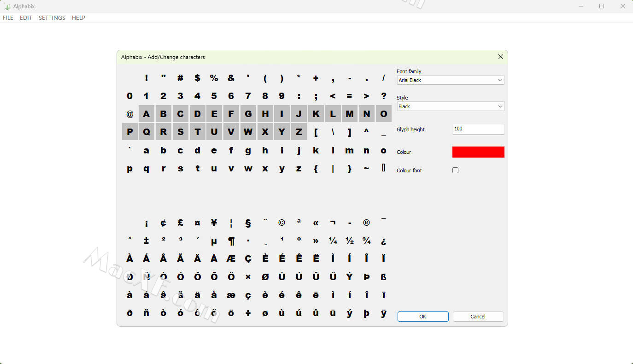633x364 pixels.
Task: Expand the Font family dropdown
Action: (x=451, y=80)
